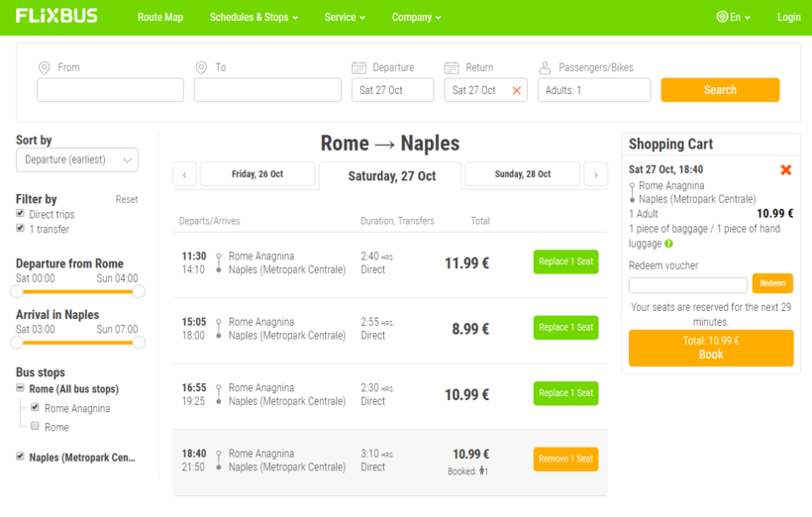Click the Departure calendar icon
This screenshot has width=812, height=517.
358,67
